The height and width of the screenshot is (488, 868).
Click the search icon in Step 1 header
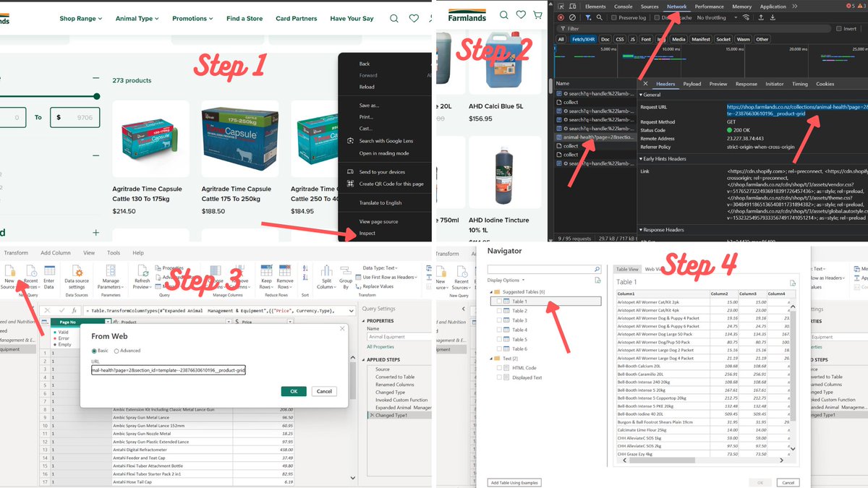pos(393,18)
